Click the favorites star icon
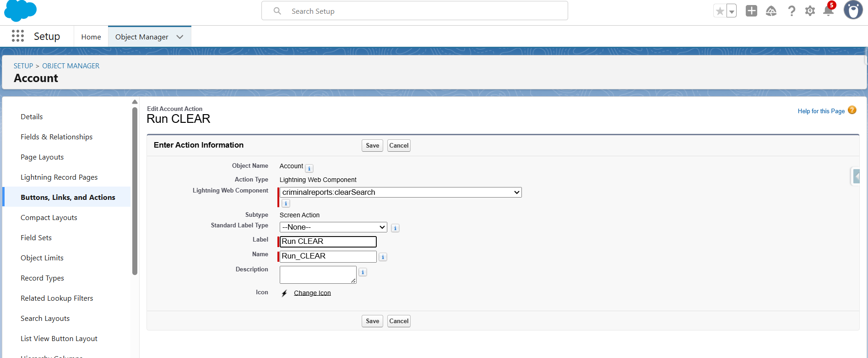Viewport: 868px width, 358px height. [720, 11]
